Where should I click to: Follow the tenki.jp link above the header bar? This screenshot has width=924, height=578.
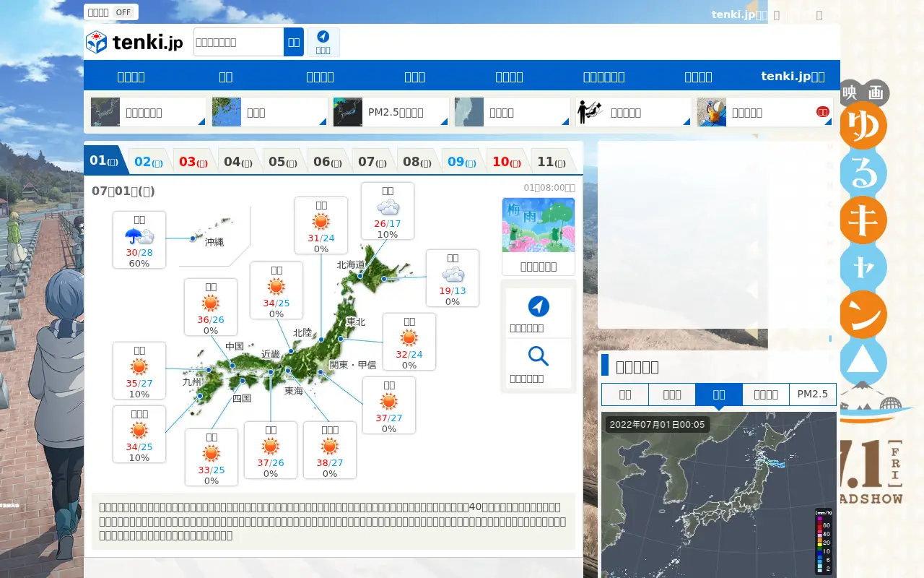[x=739, y=14]
